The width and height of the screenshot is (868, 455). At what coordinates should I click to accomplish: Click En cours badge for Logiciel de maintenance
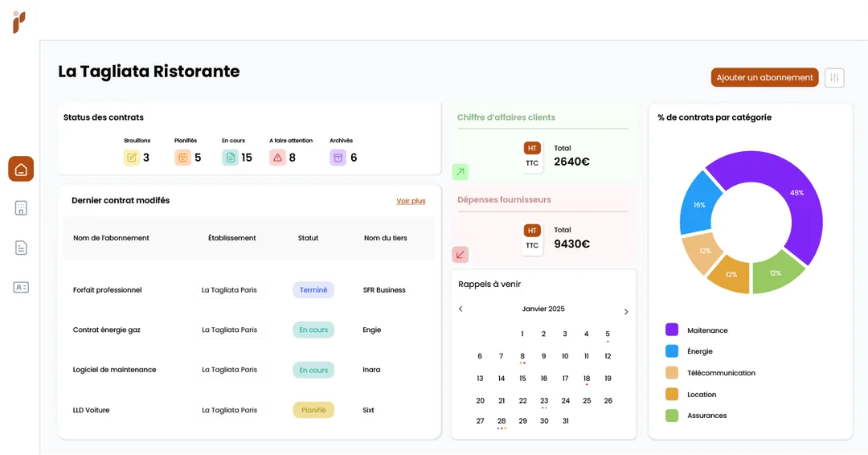click(x=313, y=371)
